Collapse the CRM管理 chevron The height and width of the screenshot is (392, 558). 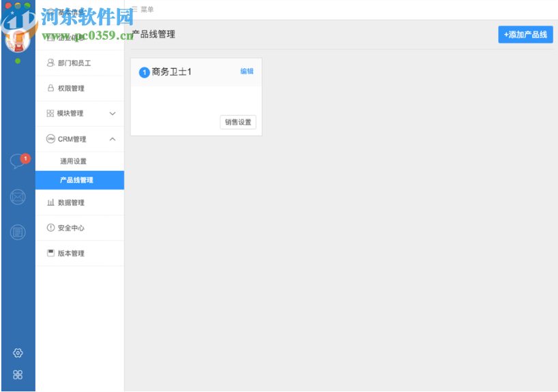[113, 139]
